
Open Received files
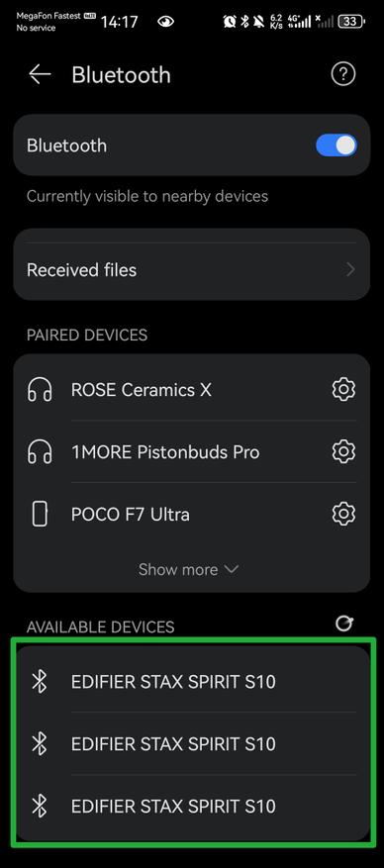tap(191, 270)
